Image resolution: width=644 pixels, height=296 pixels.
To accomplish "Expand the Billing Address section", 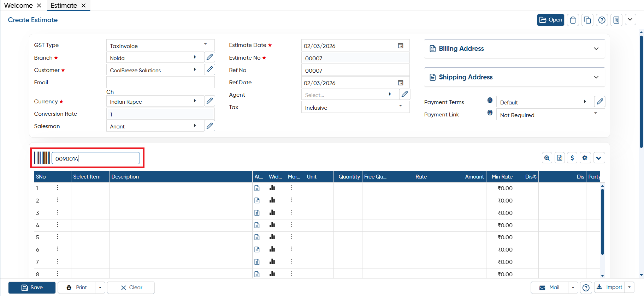I will pos(515,49).
